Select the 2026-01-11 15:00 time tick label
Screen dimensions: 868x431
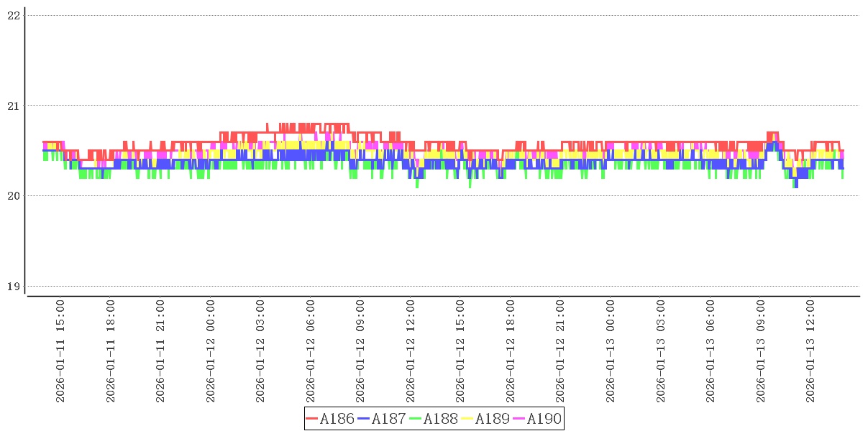(60, 351)
